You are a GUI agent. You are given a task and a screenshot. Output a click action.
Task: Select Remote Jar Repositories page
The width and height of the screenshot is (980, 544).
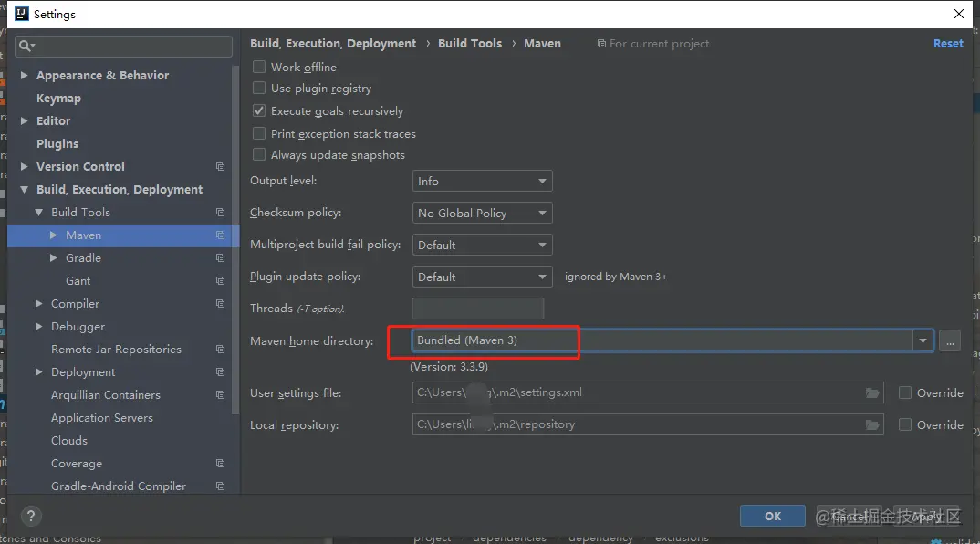tap(116, 349)
